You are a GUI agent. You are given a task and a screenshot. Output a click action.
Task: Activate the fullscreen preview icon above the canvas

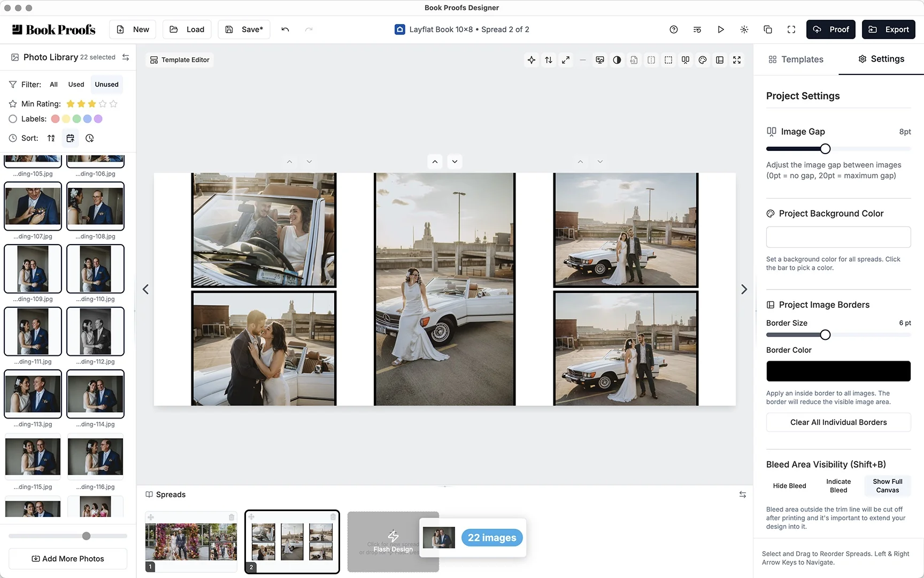pyautogui.click(x=737, y=60)
